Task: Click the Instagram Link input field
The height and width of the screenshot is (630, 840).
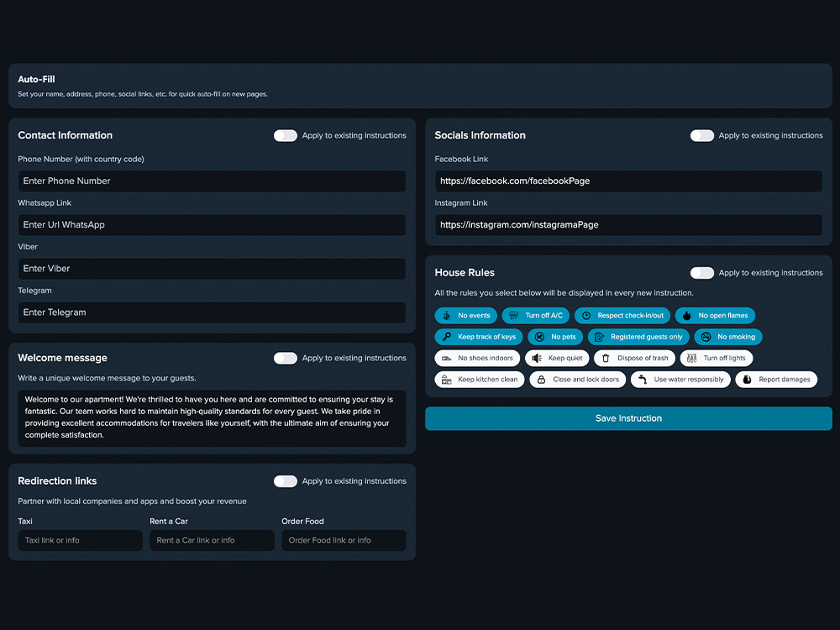Action: pyautogui.click(x=628, y=225)
